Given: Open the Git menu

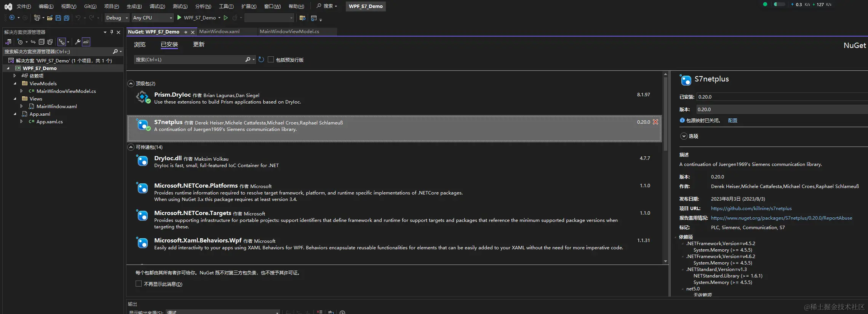Looking at the screenshot, I should point(90,6).
